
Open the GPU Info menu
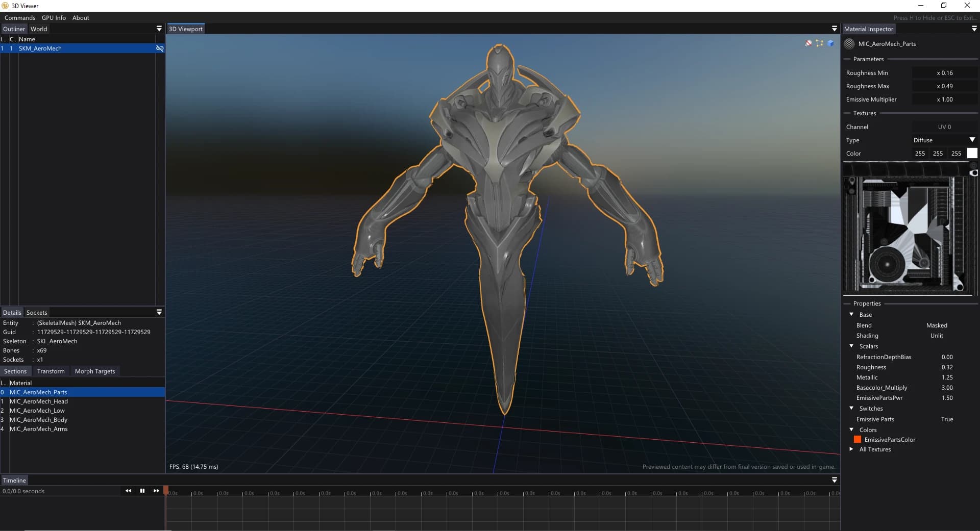click(54, 18)
